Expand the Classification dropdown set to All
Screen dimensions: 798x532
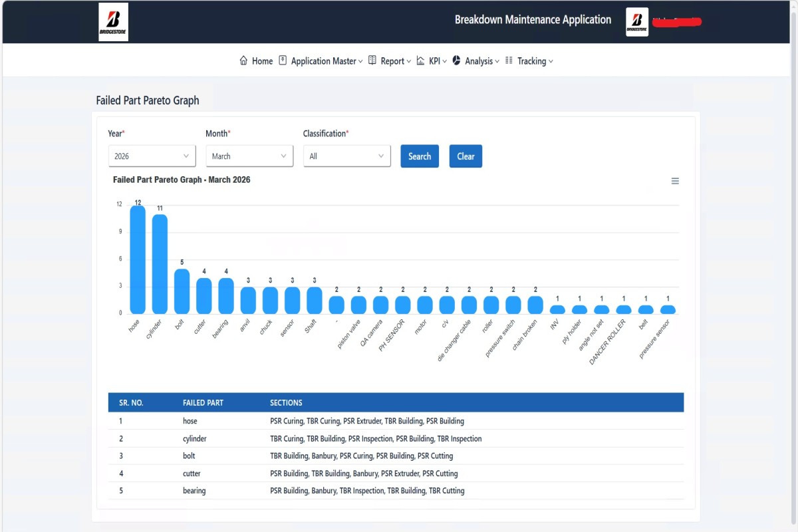click(x=346, y=156)
